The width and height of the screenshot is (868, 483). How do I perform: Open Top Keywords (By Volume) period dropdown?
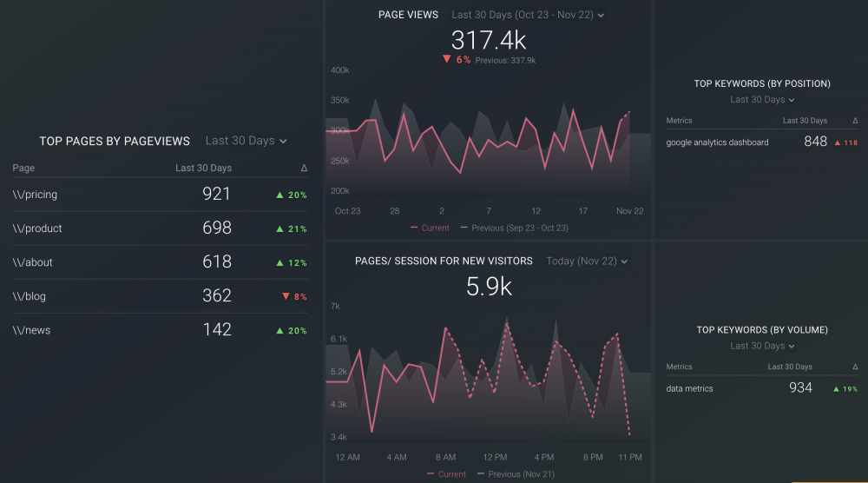[x=762, y=346]
